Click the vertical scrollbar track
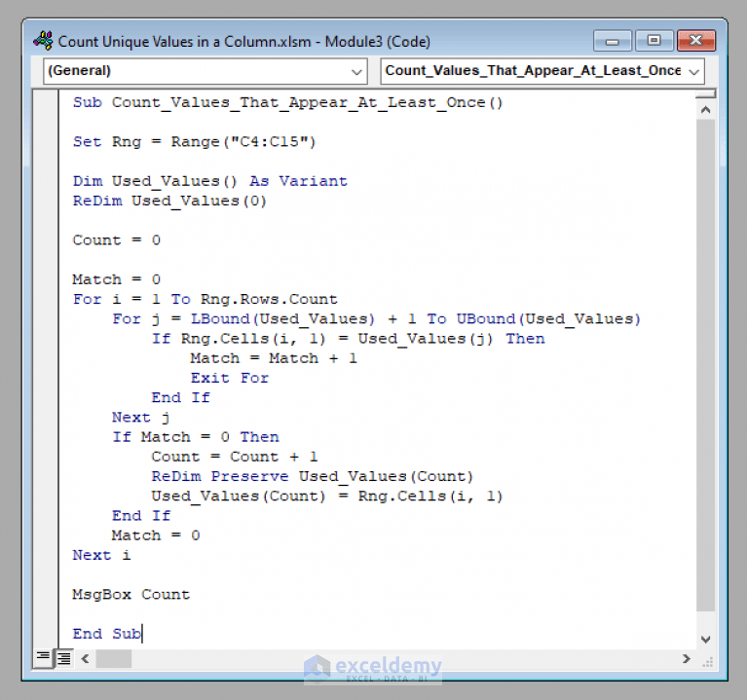Image resolution: width=747 pixels, height=700 pixels. (x=705, y=365)
